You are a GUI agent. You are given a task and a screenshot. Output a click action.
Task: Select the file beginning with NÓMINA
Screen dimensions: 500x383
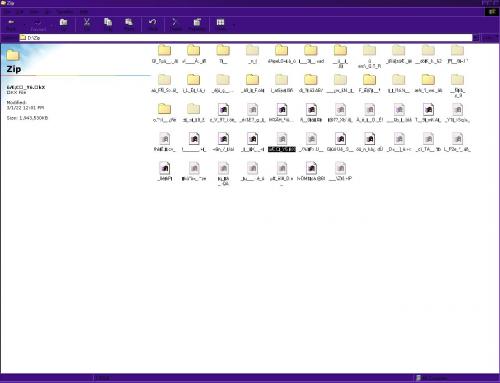pos(311,171)
